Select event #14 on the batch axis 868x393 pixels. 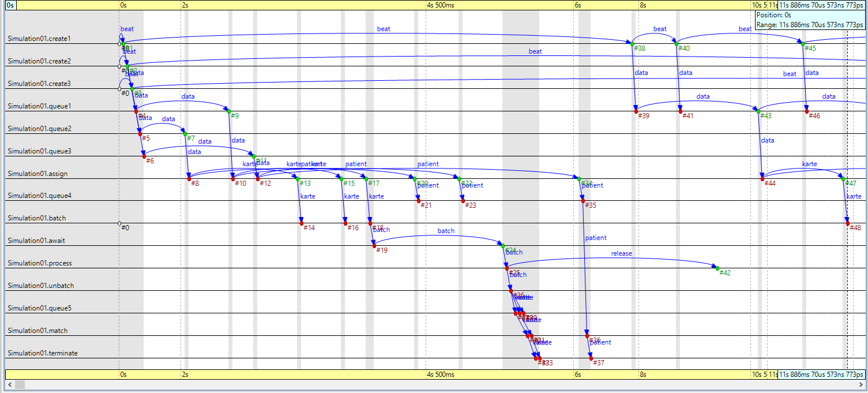(302, 223)
